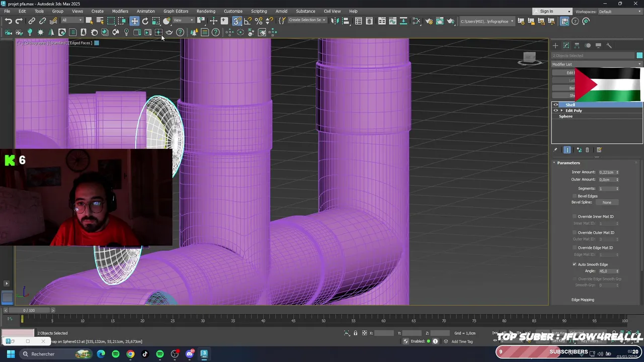Screen dimensions: 644x362
Task: Open the Create panel plus icon
Action: point(555,46)
